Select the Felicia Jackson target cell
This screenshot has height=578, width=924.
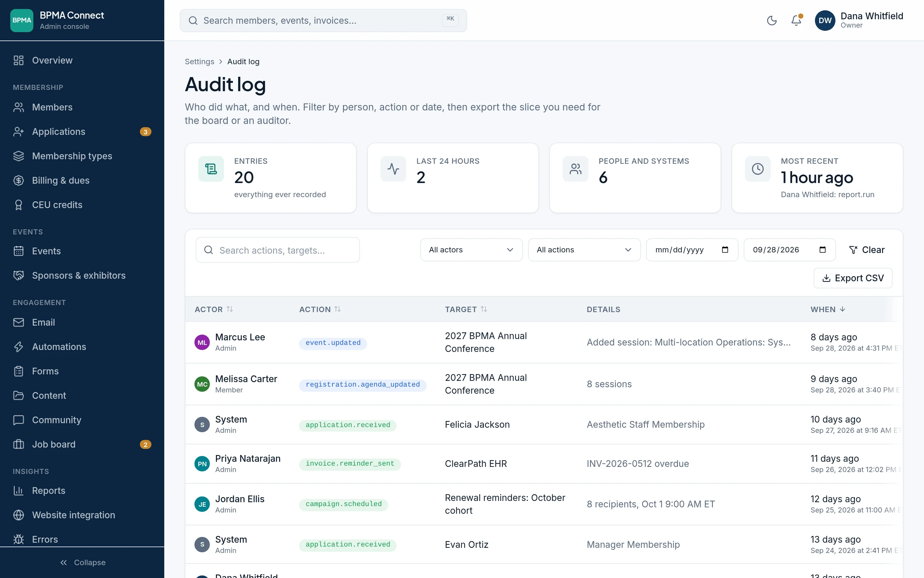(x=477, y=425)
